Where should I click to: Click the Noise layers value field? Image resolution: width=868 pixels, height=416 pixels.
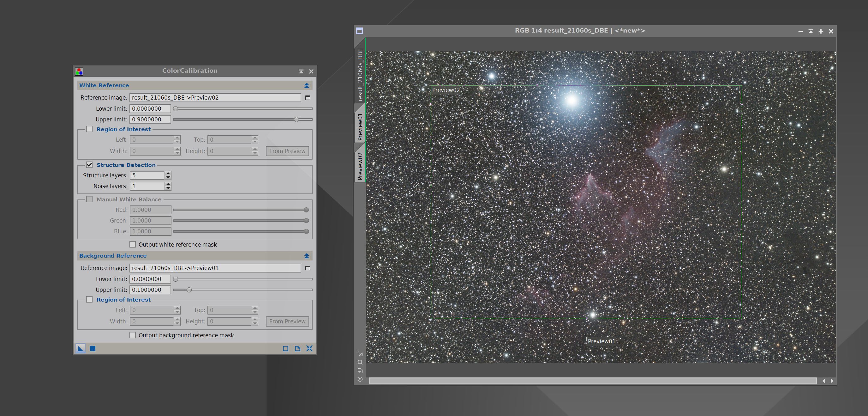coord(147,186)
